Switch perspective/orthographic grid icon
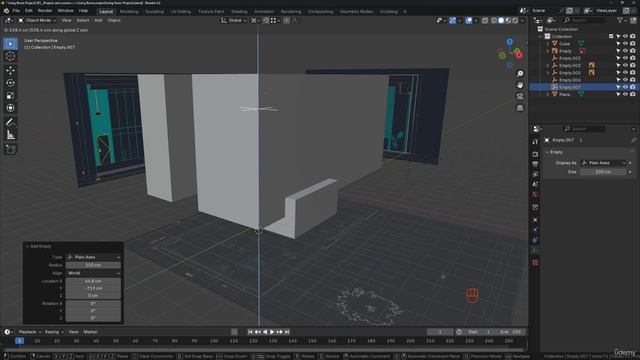This screenshot has width=640, height=360. (x=520, y=108)
